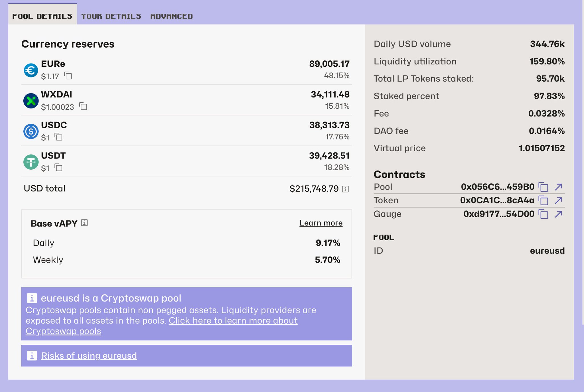The height and width of the screenshot is (392, 584).
Task: Copy the USDT token address
Action: pos(58,167)
